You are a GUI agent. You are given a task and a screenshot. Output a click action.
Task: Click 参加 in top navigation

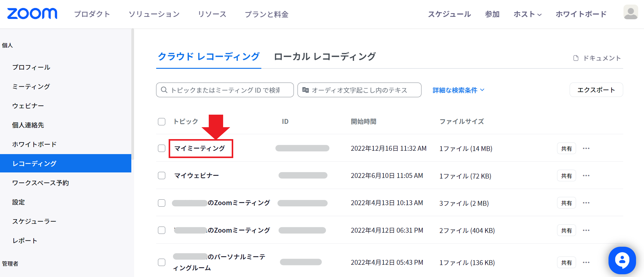pos(492,14)
